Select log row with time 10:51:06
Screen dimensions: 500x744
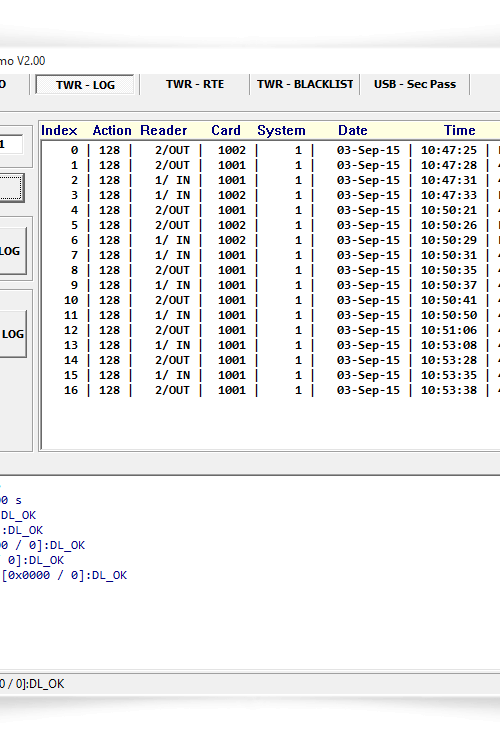[271, 330]
